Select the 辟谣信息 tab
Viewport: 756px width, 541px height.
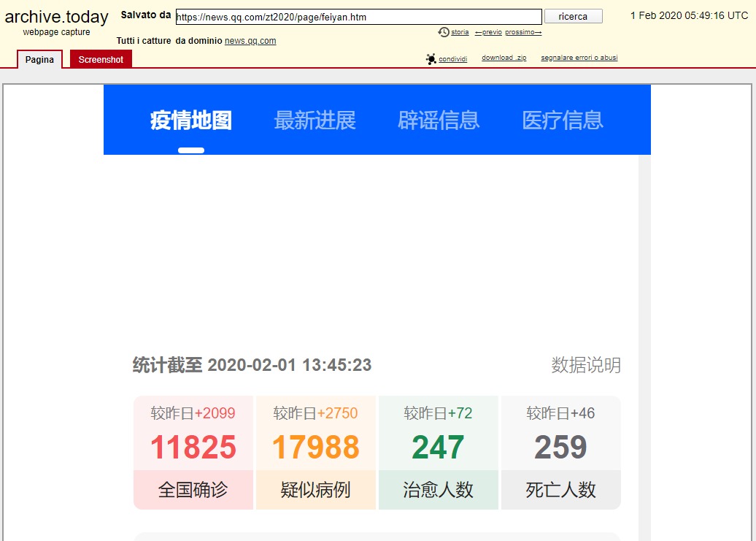pyautogui.click(x=439, y=120)
